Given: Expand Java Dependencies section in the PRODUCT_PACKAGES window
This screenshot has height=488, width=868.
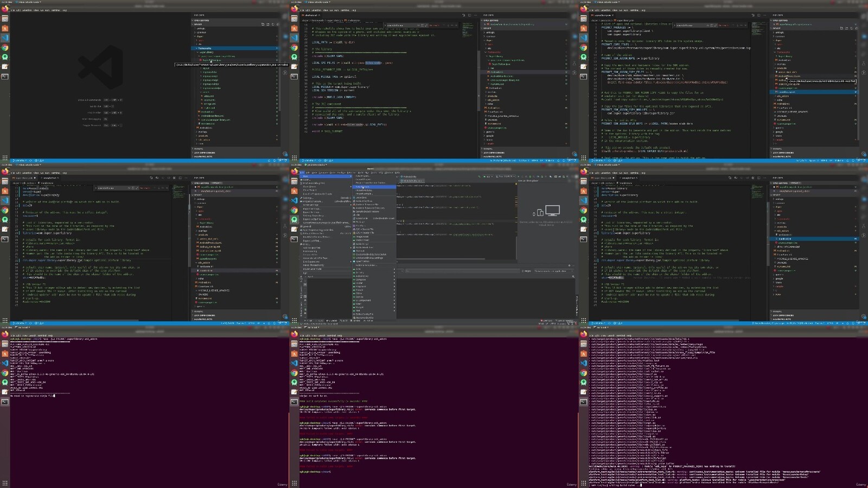Looking at the screenshot, I should (x=814, y=153).
